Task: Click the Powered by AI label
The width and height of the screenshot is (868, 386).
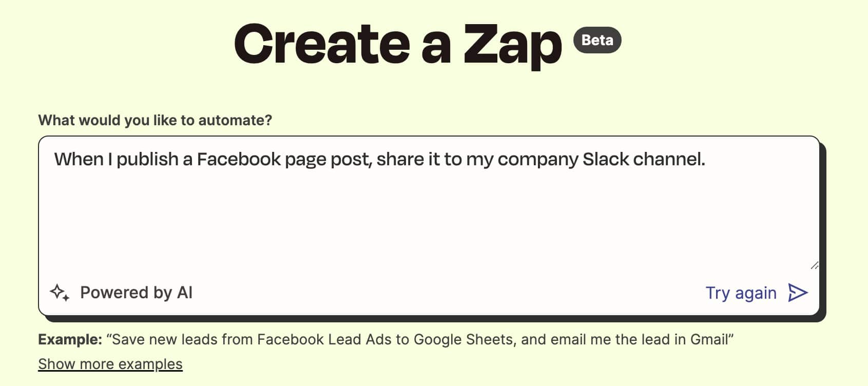Action: pyautogui.click(x=136, y=293)
